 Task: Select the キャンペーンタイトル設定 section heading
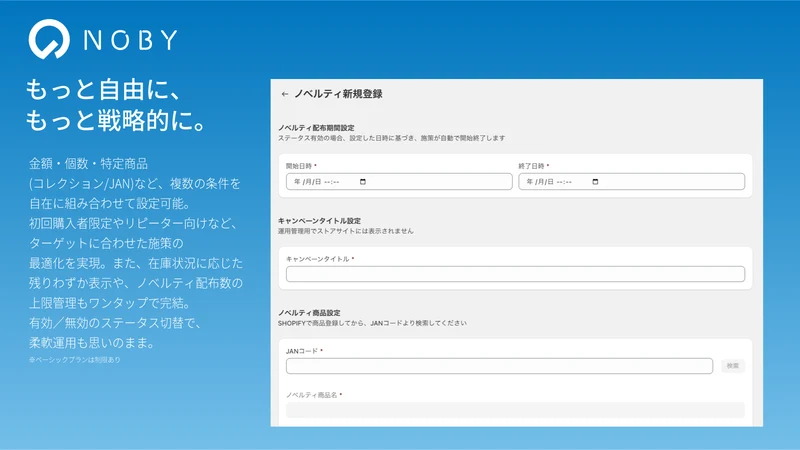319,221
